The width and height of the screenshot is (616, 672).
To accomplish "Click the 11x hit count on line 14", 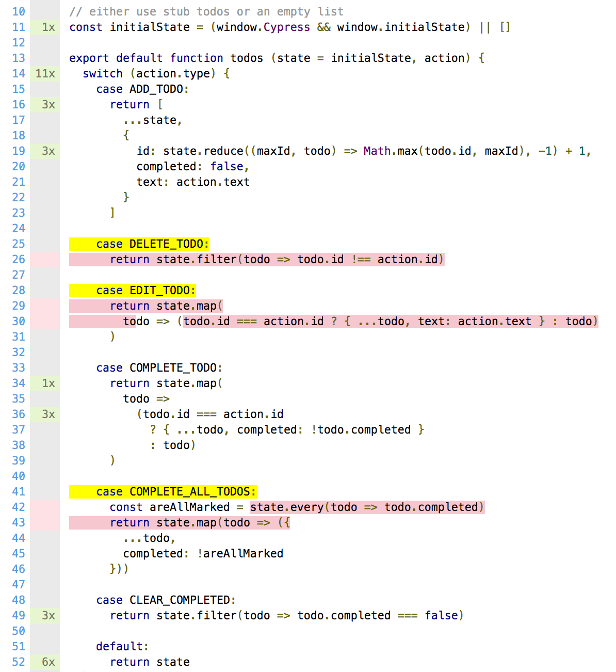I will (45, 73).
